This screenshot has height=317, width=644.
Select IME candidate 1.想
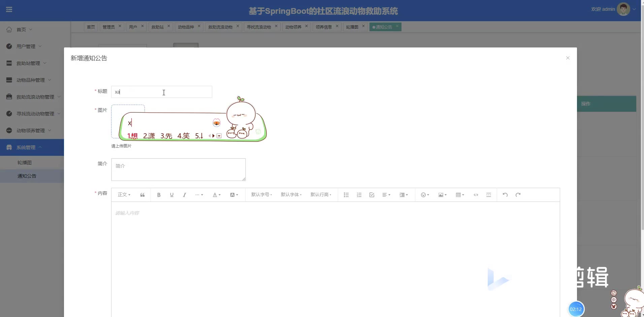(132, 136)
